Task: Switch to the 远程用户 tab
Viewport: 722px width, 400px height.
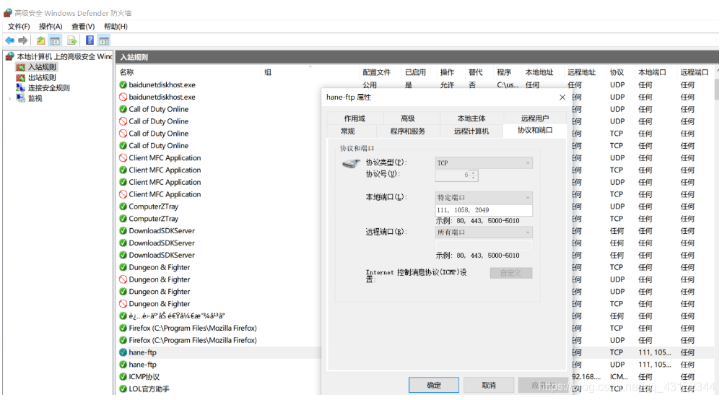Action: tap(535, 118)
